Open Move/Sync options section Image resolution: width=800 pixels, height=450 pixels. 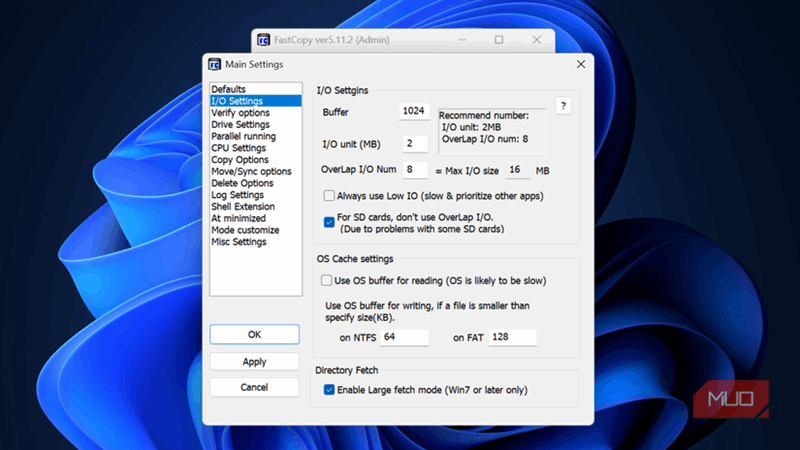point(256,171)
